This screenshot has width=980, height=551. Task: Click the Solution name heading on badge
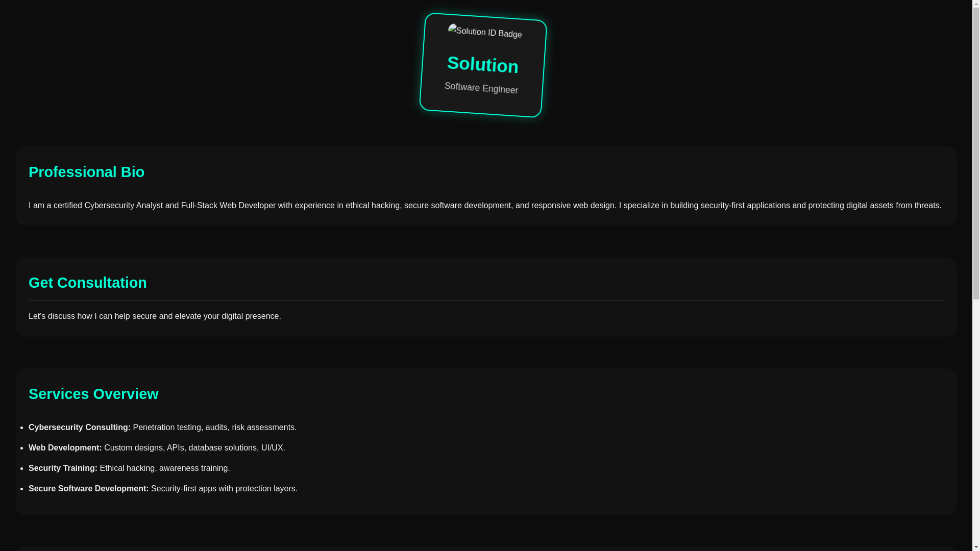[483, 64]
